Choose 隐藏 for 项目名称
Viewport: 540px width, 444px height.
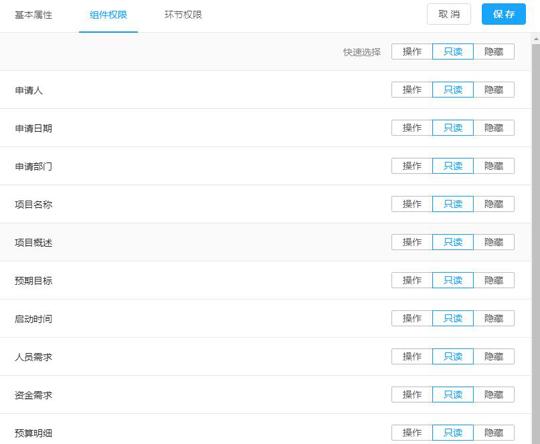tap(494, 204)
